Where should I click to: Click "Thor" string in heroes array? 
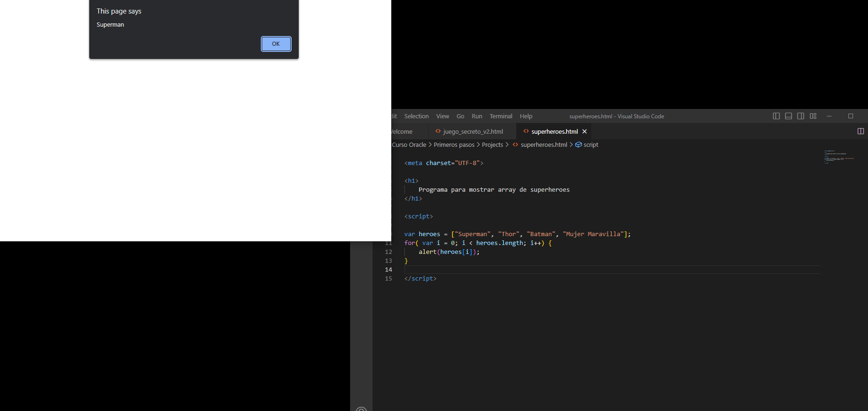pos(509,234)
